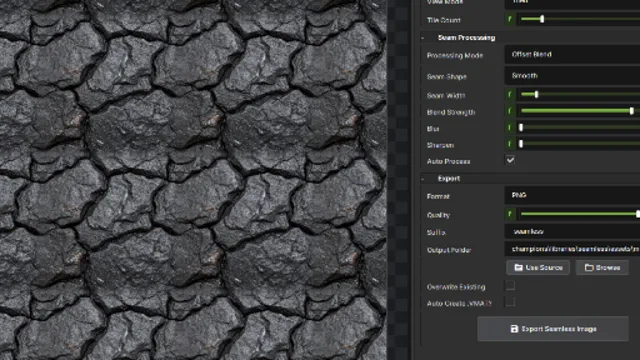Click the Suffix input field
640x360 pixels.
tap(572, 231)
